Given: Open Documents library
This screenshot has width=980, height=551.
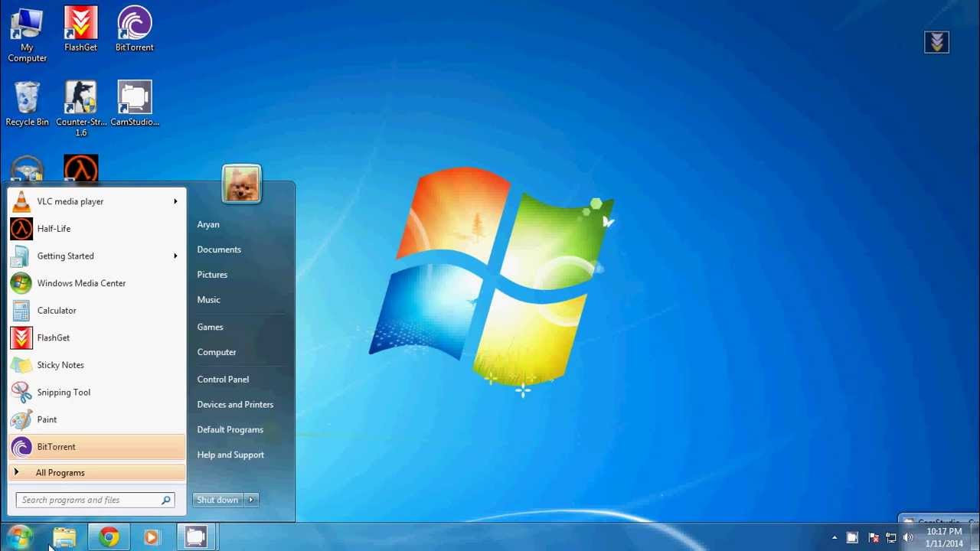Looking at the screenshot, I should [x=219, y=249].
